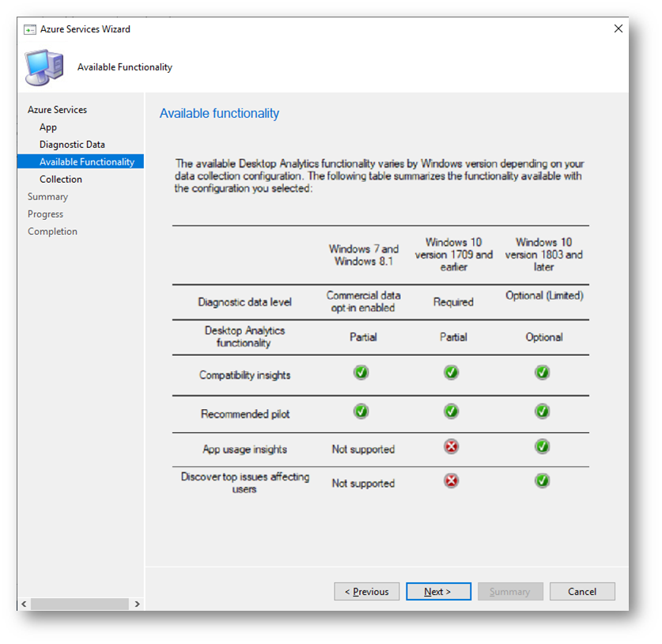Click the Previous button
662x644 pixels.
366,592
